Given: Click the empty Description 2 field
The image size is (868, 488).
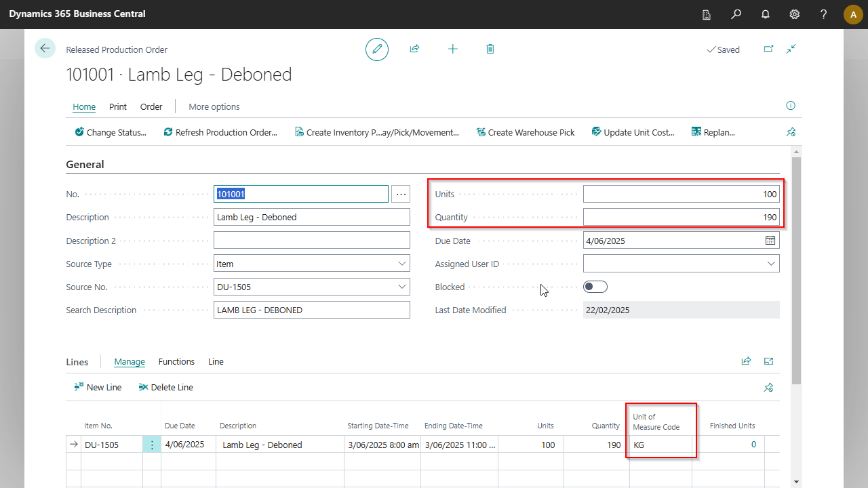Looking at the screenshot, I should tap(312, 240).
